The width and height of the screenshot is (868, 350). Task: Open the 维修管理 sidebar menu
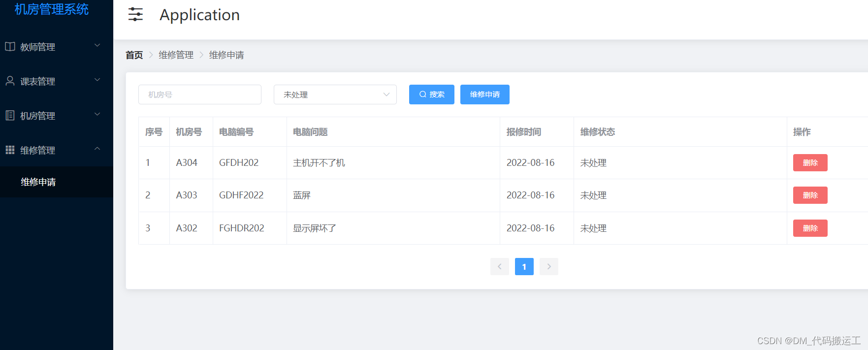(57, 150)
